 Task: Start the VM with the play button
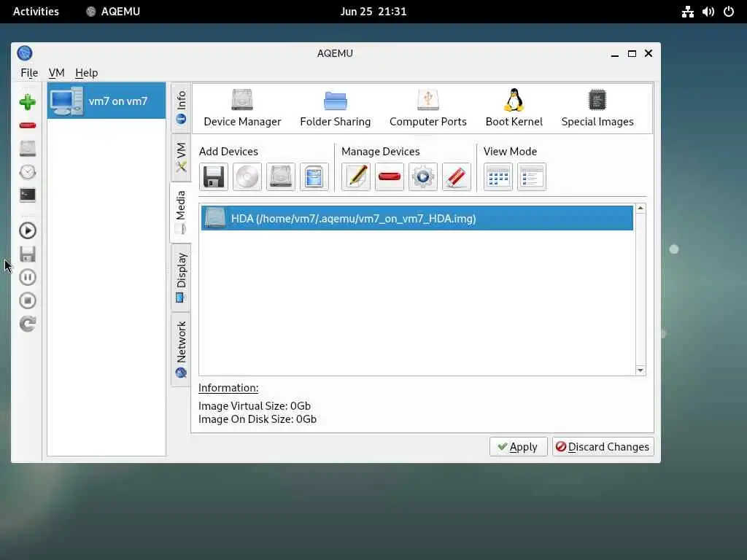[28, 230]
